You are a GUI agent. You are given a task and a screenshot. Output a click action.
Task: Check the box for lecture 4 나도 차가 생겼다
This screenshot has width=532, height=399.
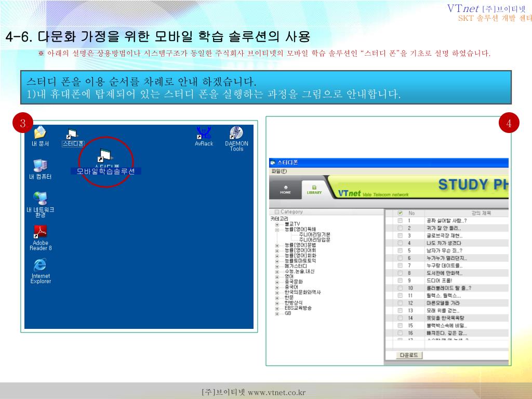point(400,243)
